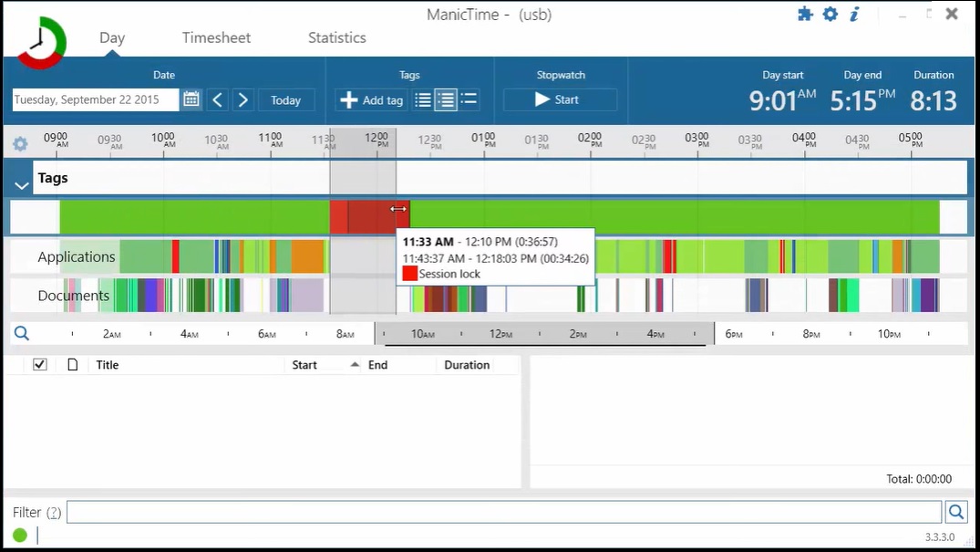Click the 12:00 PM marker on timeline ruler

[377, 141]
